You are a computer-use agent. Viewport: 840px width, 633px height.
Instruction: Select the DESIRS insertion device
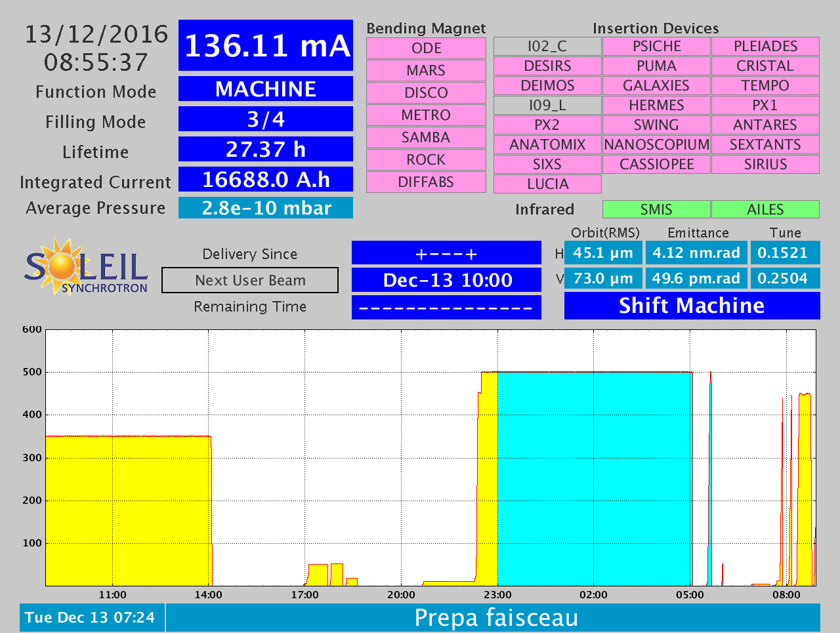(547, 66)
